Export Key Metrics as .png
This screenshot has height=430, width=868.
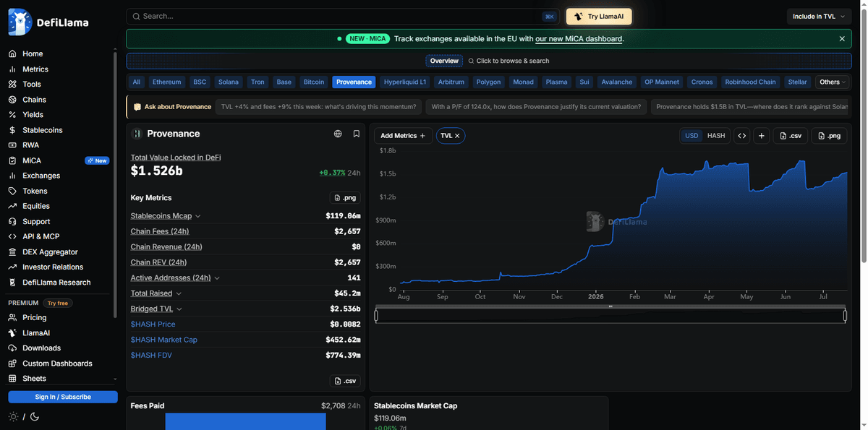point(345,198)
